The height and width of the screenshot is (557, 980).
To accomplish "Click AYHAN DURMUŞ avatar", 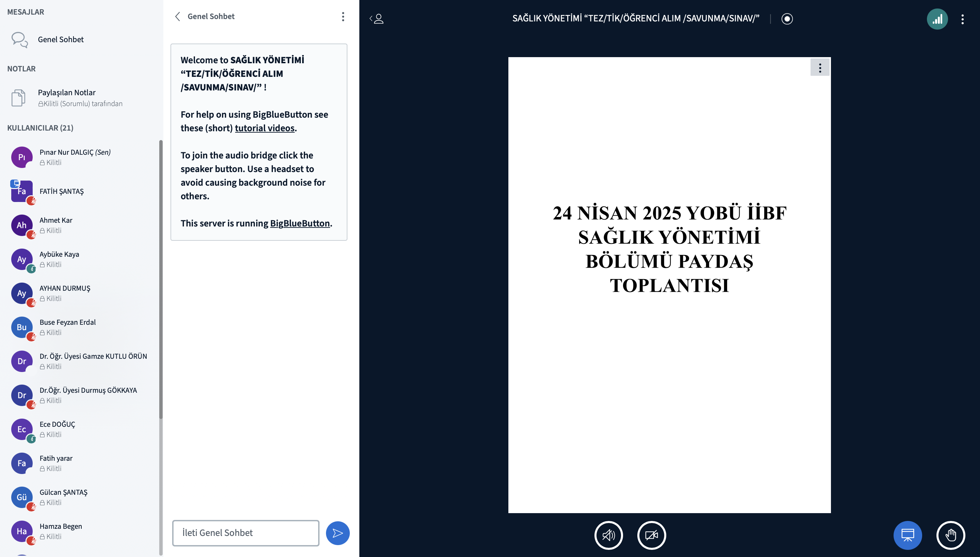I will click(22, 293).
